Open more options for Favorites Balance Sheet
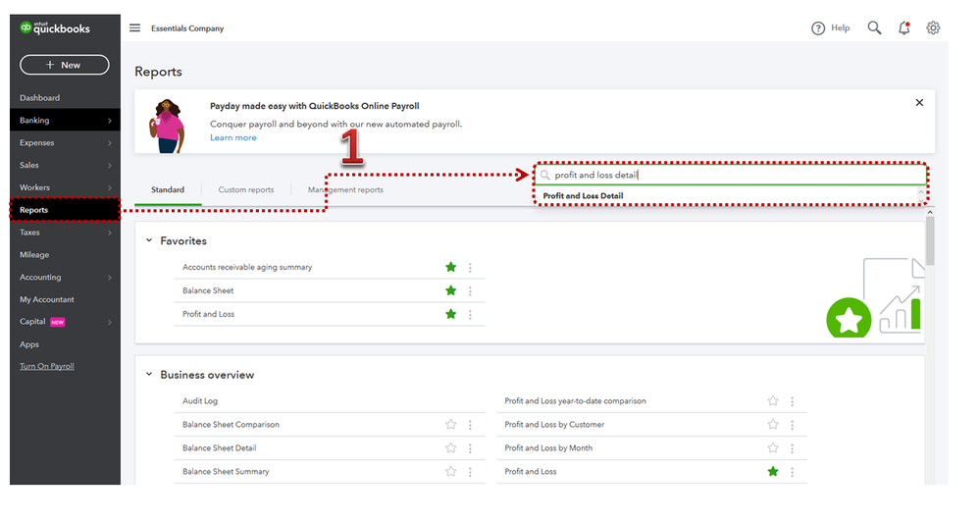980x521 pixels. (470, 290)
